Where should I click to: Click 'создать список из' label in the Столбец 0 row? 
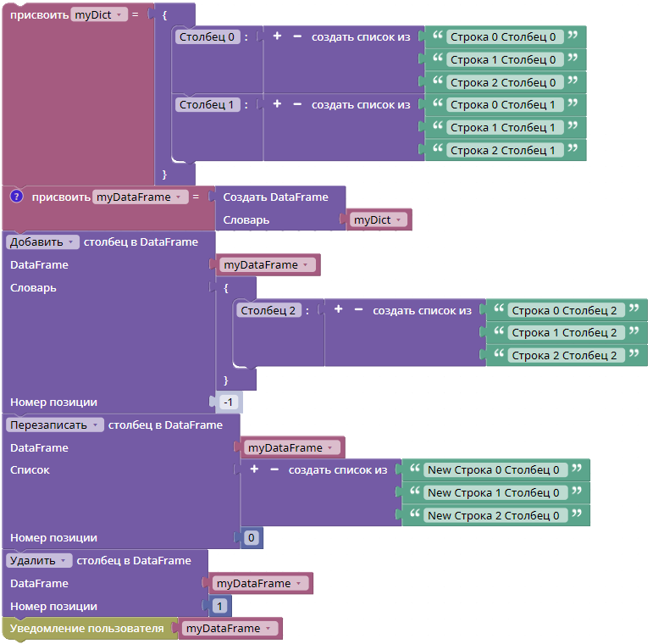click(361, 37)
